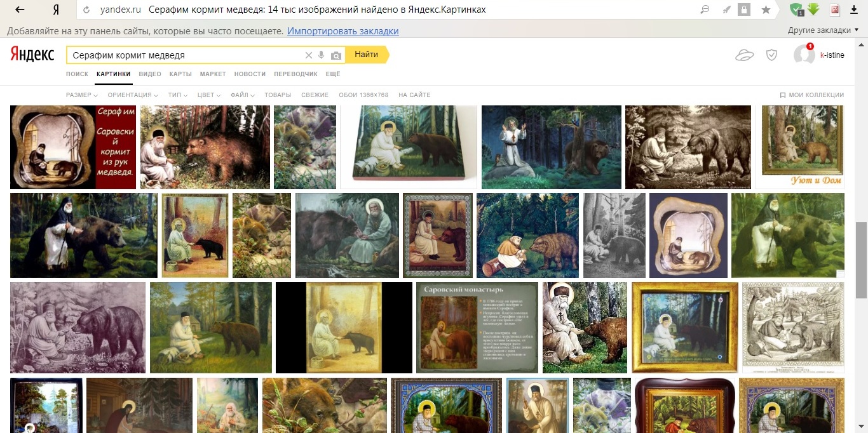Click the browser address bar
This screenshot has height=433, width=868.
[x=388, y=10]
